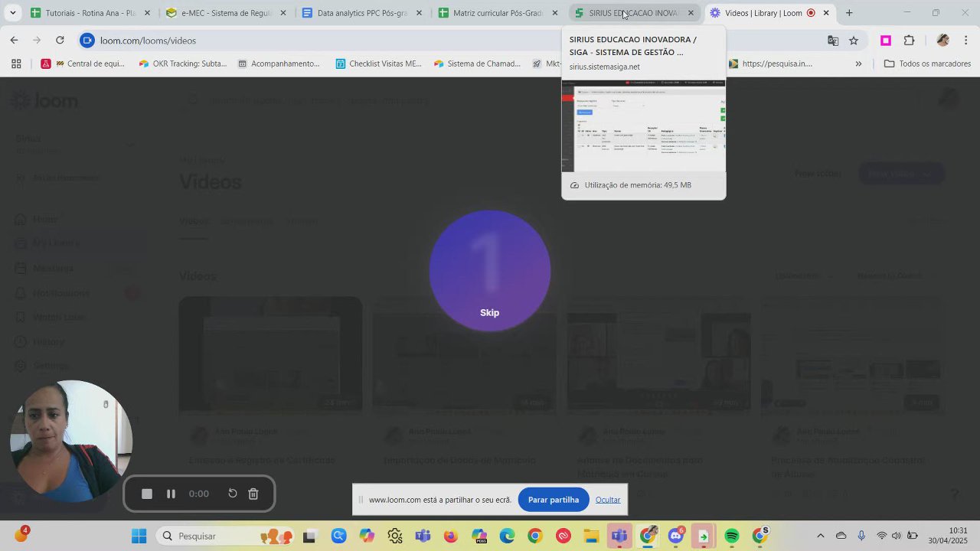Open the Checklist Visitas ME... bookmark
Image resolution: width=980 pixels, height=551 pixels.
[379, 64]
